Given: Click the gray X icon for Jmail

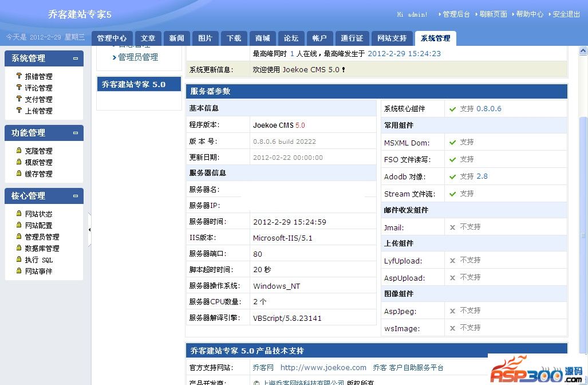Looking at the screenshot, I should 453,227.
